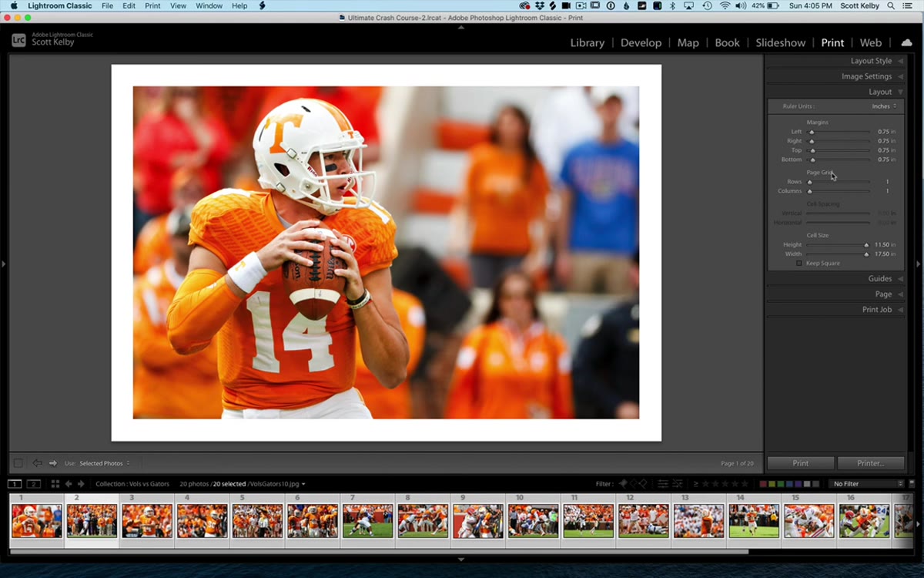924x578 pixels.
Task: Show main window display button 1
Action: point(15,484)
